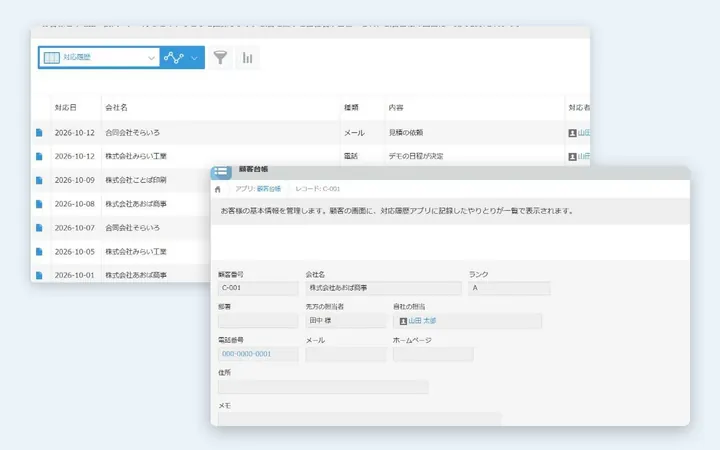This screenshot has width=720, height=450.
Task: Click the date cell 2026-10-01
Action: click(75, 275)
